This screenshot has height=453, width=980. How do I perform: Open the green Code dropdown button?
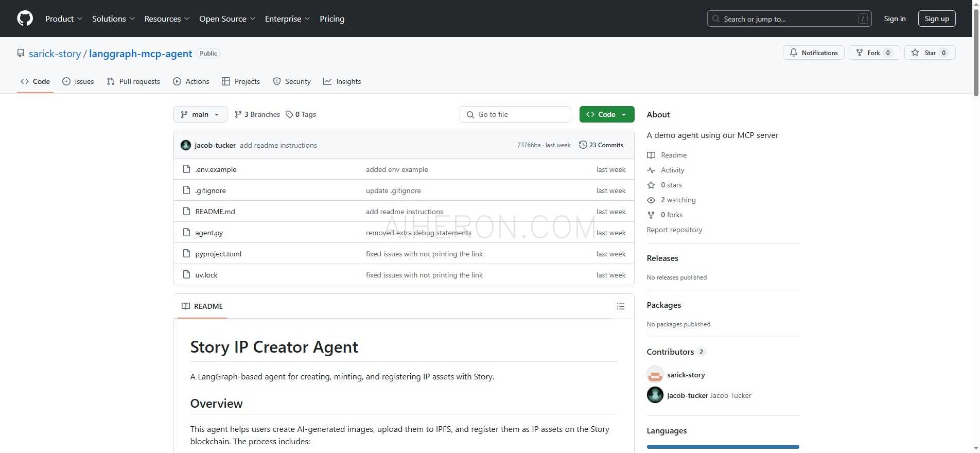[x=607, y=114]
